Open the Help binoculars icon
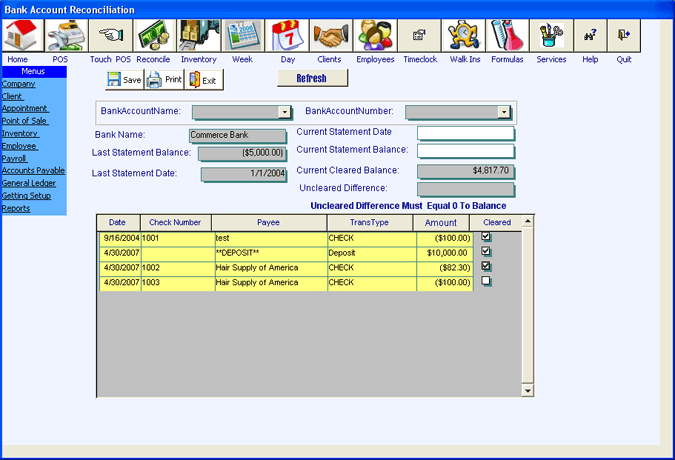 tap(590, 36)
